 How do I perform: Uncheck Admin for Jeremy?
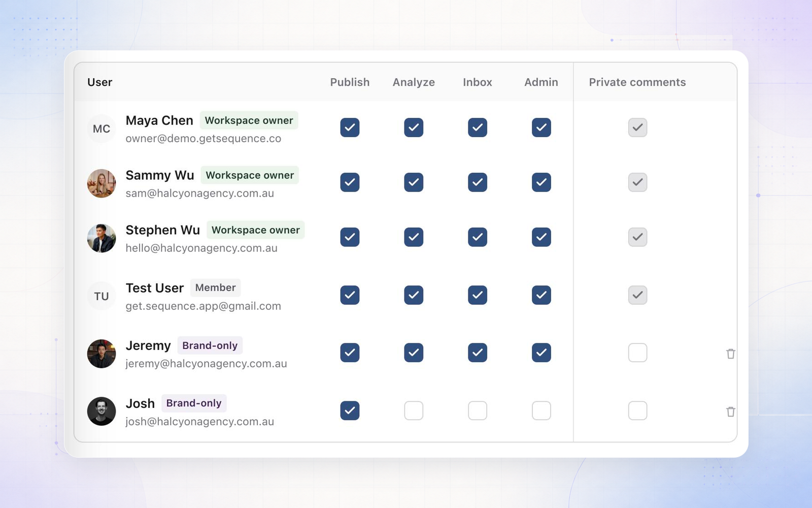coord(542,353)
